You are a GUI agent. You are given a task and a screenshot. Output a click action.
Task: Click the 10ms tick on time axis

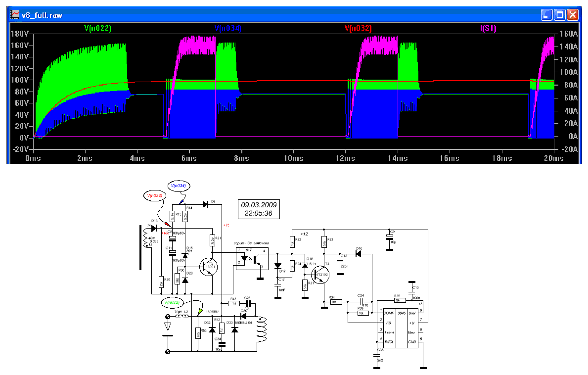[293, 158]
